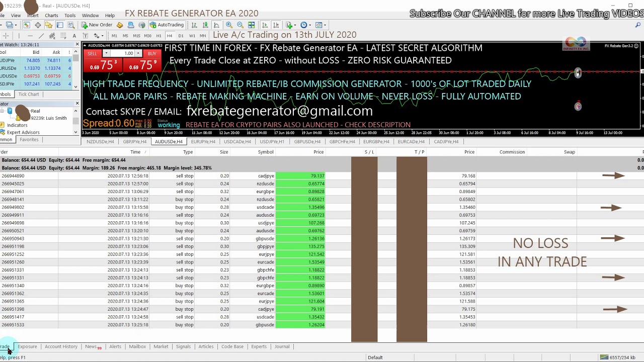Open the indicators list dropdown arrow
This screenshot has height=362, width=644.
295,25
